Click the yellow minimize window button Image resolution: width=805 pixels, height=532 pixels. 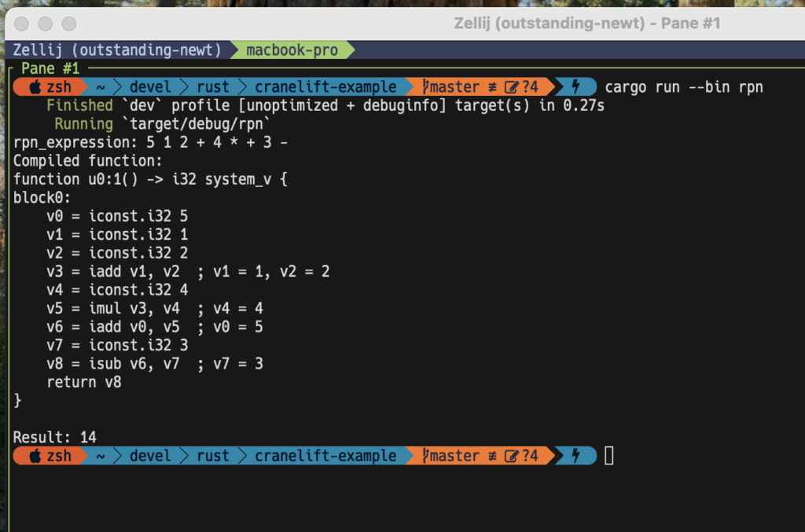[45, 23]
